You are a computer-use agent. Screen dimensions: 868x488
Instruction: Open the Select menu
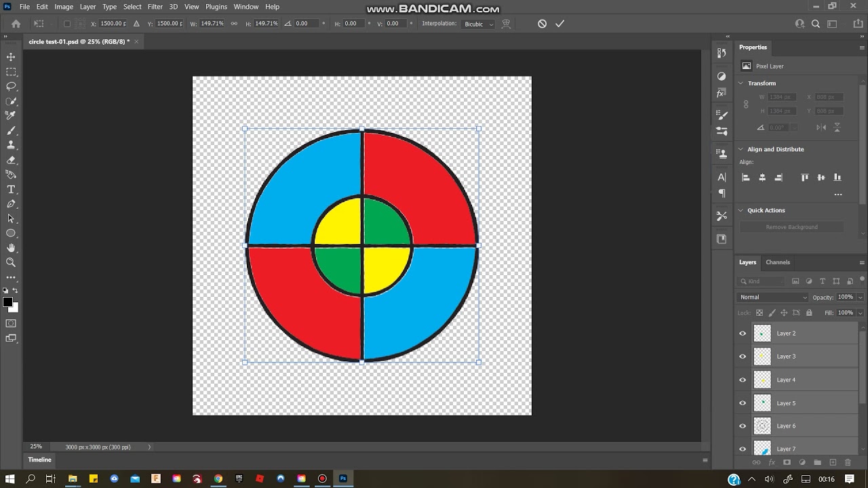click(x=132, y=7)
